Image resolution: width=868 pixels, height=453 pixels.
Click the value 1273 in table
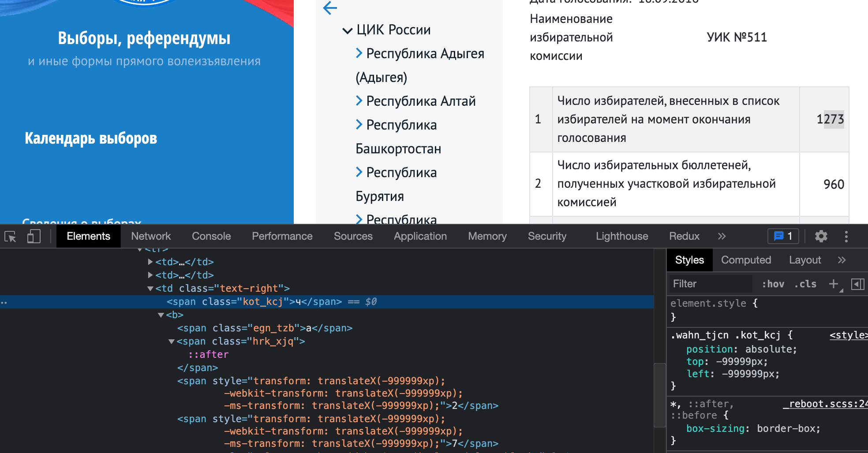[830, 119]
